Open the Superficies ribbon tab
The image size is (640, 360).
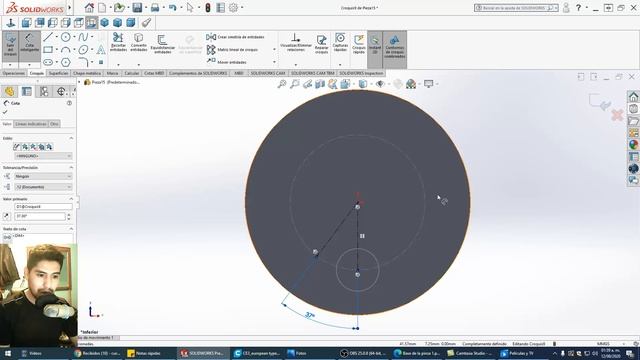point(58,73)
